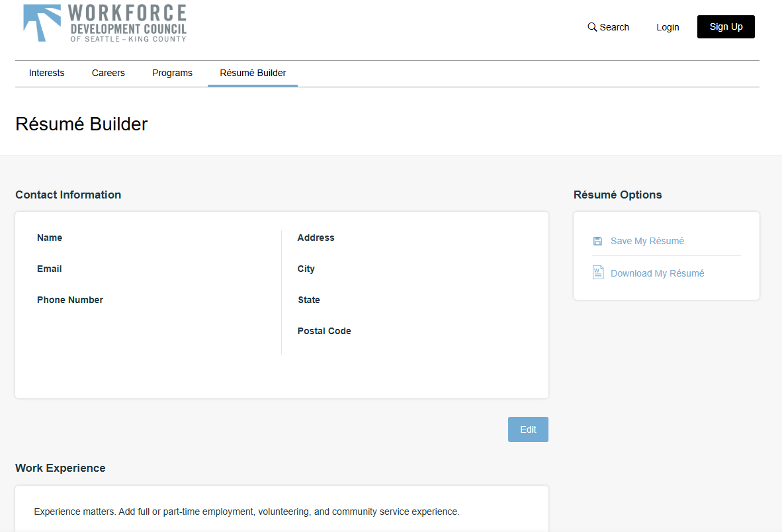Open the Careers tab
Screen dimensions: 782x532
[108, 73]
